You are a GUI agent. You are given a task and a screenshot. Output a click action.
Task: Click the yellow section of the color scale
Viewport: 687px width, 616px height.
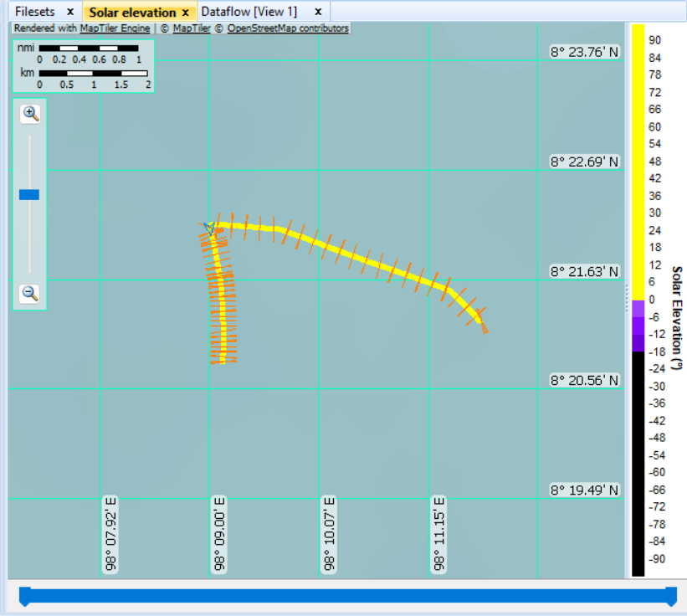[638, 162]
